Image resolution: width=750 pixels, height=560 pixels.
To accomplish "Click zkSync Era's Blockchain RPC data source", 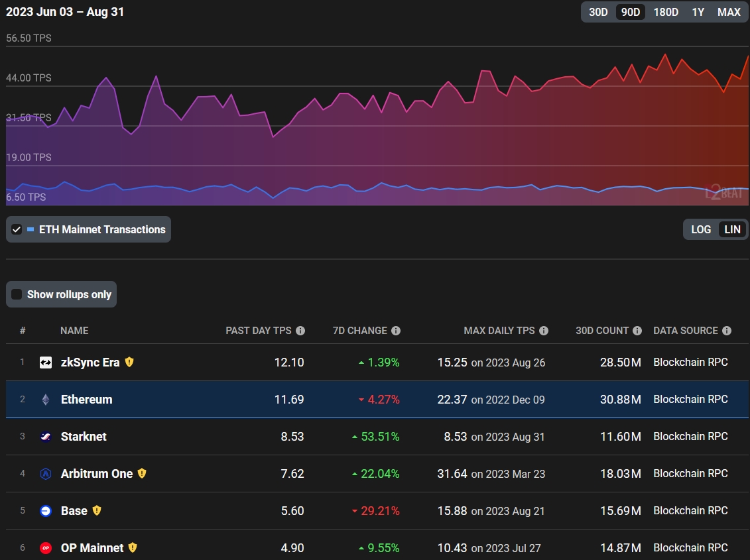I will [690, 362].
